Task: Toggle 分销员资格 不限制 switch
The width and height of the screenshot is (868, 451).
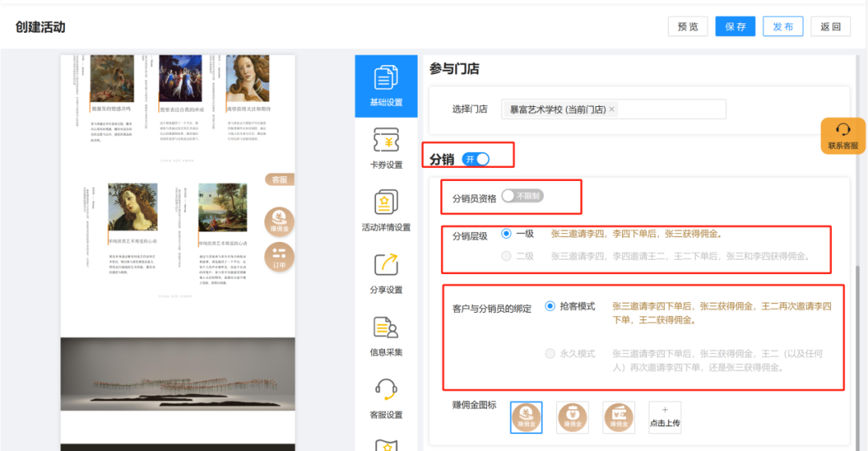Action: pos(520,196)
